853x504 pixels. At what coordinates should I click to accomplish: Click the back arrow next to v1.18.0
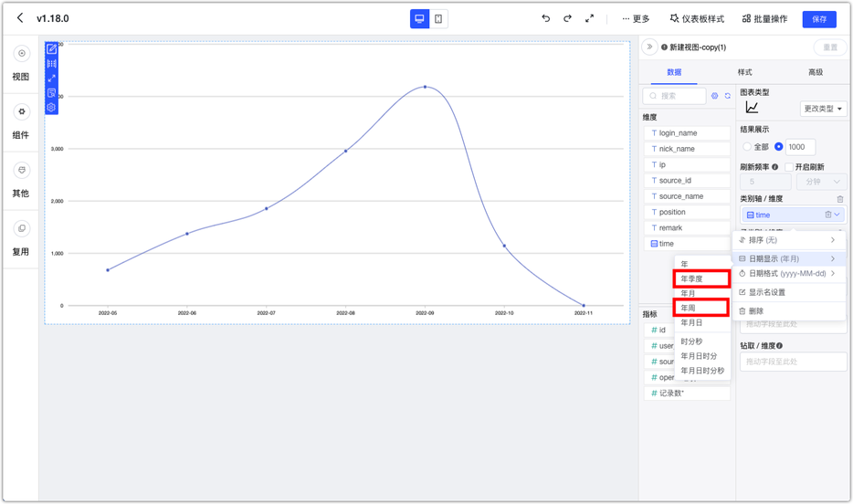(20, 18)
